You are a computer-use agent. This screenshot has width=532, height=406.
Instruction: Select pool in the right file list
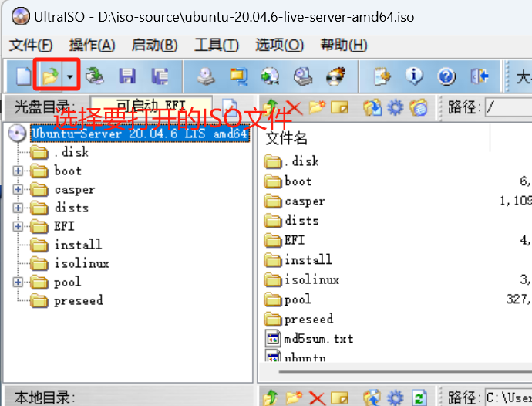298,299
